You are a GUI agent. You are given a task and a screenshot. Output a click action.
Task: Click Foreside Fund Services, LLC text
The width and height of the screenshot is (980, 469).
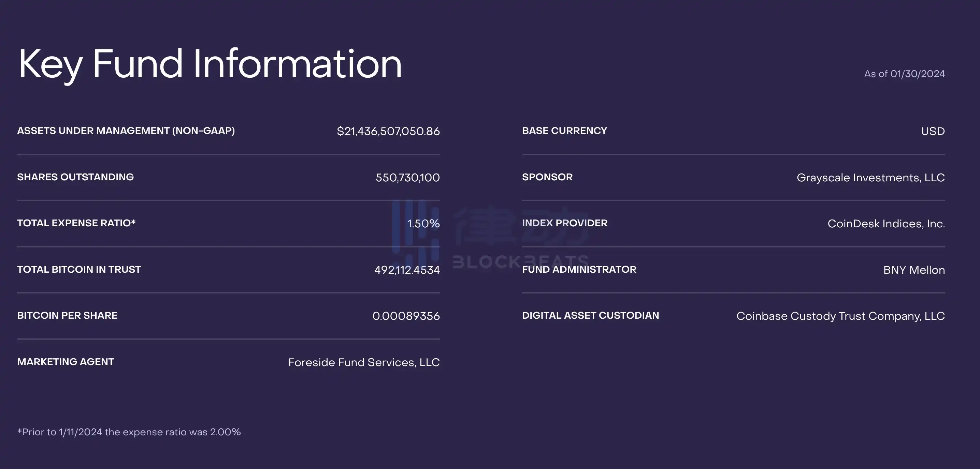[x=364, y=362]
